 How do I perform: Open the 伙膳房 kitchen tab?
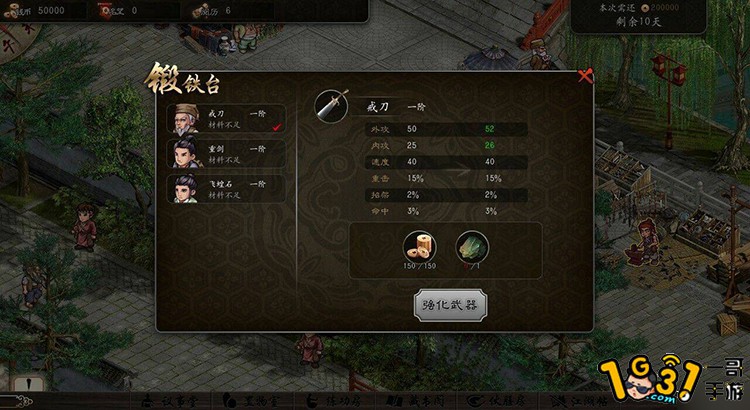pyautogui.click(x=496, y=401)
